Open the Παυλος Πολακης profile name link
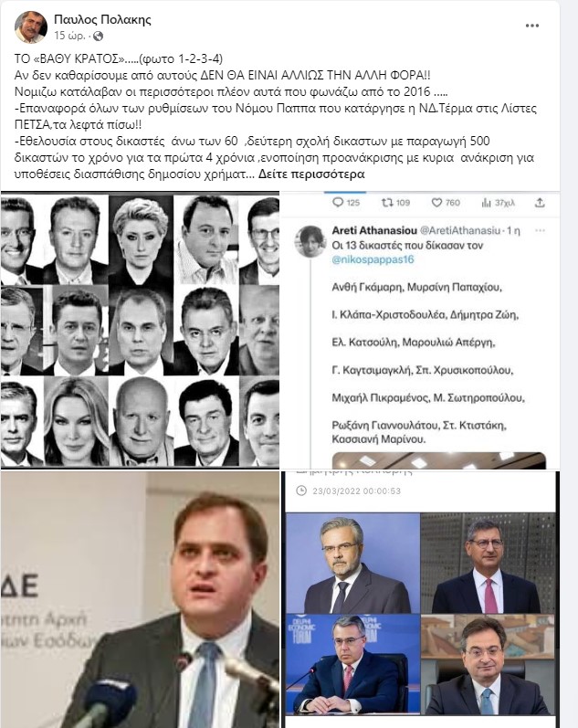 pyautogui.click(x=102, y=19)
